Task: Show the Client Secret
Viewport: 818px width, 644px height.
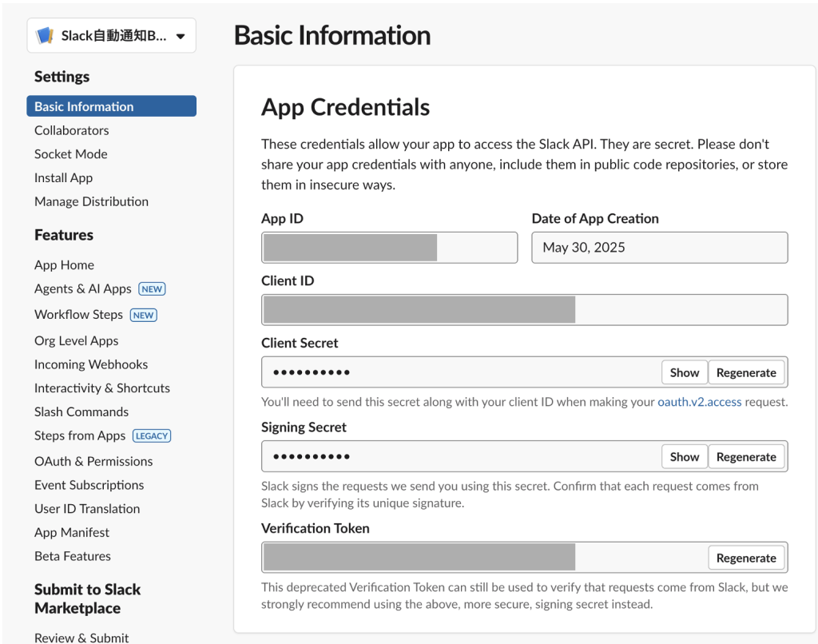Action: 685,372
